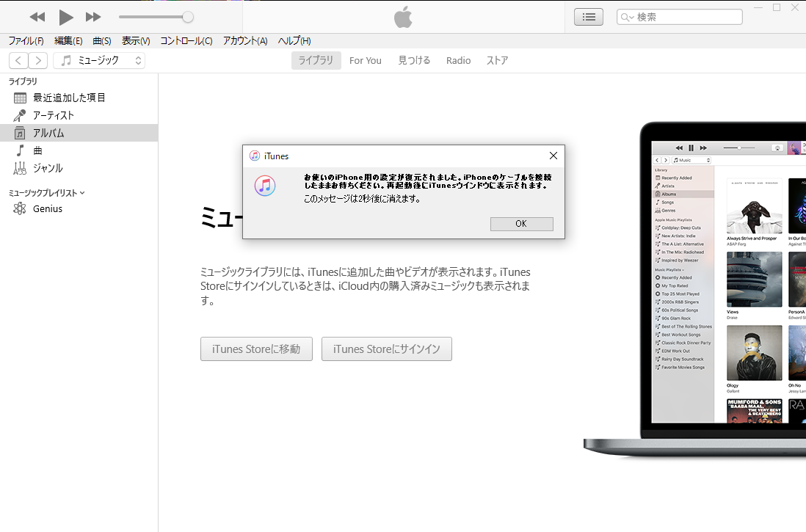Select 最近追加した項目 in the library sidebar

click(x=69, y=98)
